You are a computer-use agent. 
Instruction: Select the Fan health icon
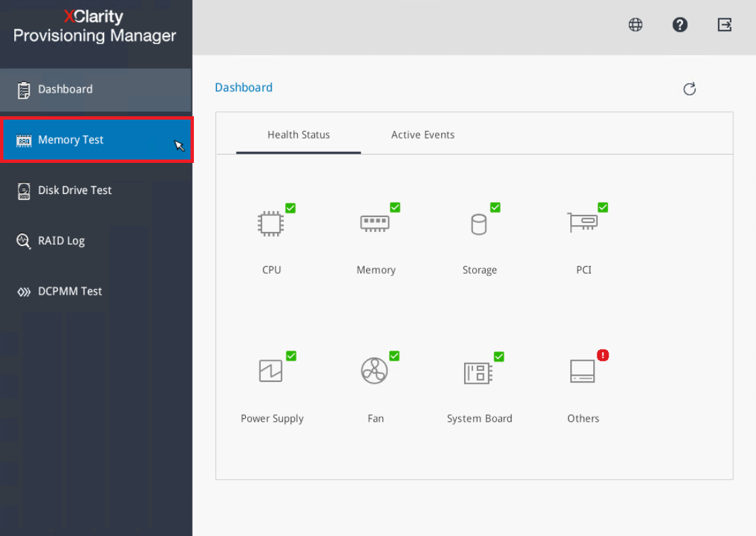[x=375, y=371]
